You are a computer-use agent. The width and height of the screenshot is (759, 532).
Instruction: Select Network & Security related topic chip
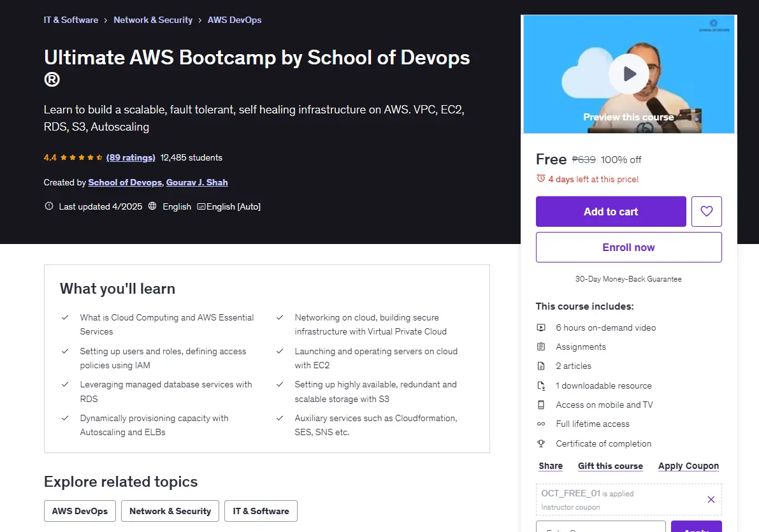(x=170, y=511)
